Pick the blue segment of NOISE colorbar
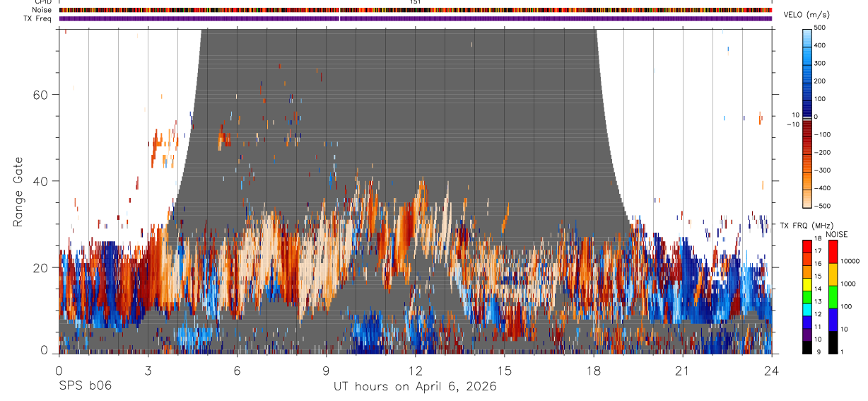 point(833,319)
